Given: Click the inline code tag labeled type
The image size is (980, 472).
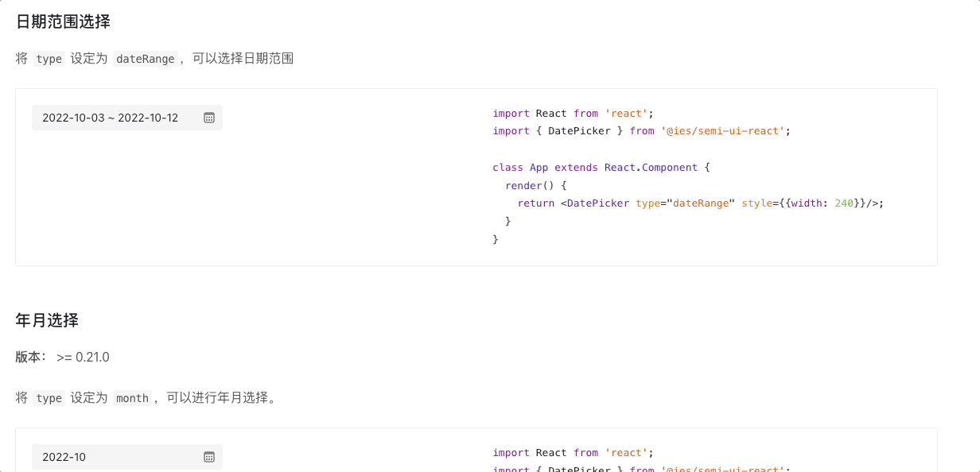Looking at the screenshot, I should 49,58.
